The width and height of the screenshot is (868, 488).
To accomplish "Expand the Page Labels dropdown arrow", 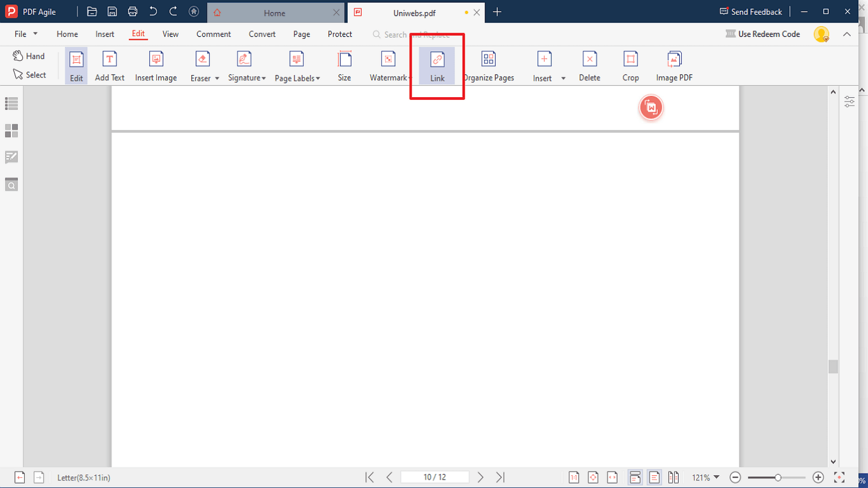I will (318, 79).
